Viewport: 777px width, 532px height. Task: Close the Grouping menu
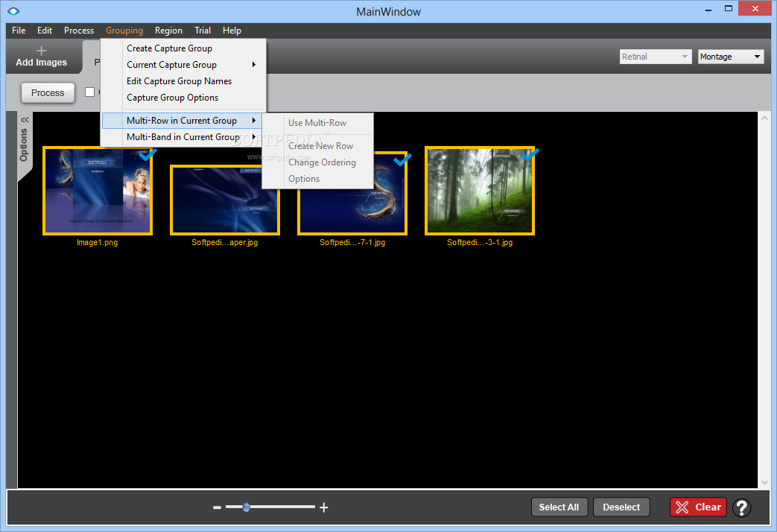(124, 31)
